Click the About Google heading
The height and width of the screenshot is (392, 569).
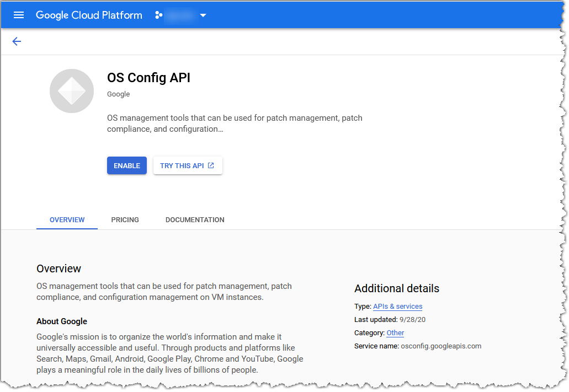(x=62, y=321)
